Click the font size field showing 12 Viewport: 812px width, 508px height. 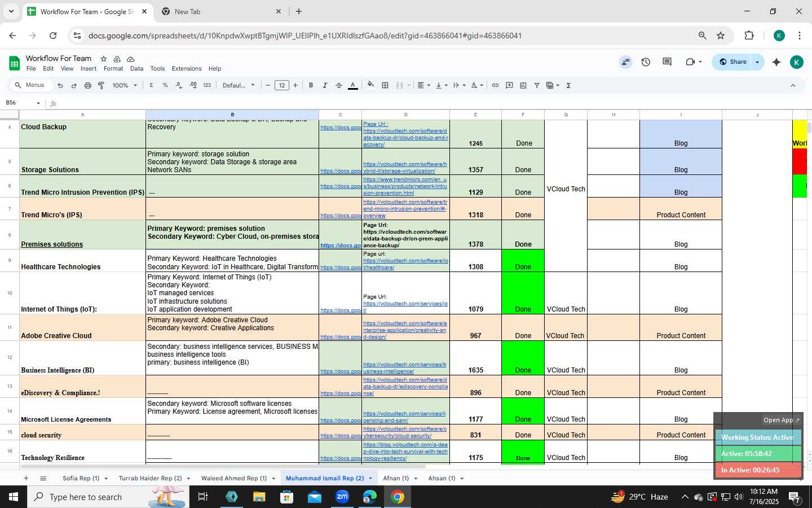point(281,85)
